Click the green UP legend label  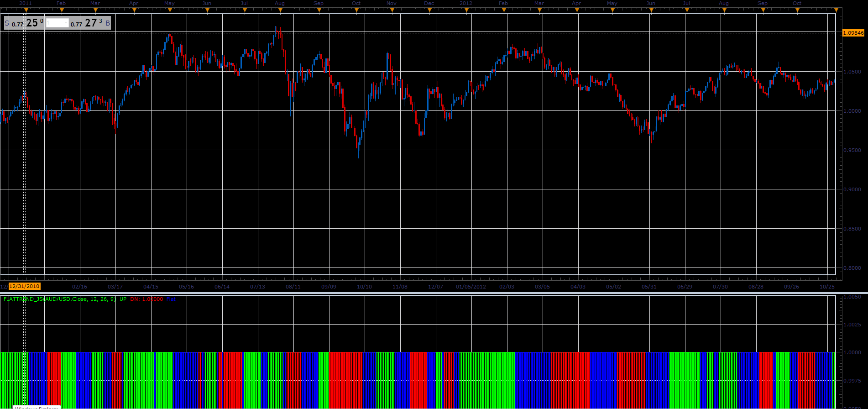tap(123, 299)
